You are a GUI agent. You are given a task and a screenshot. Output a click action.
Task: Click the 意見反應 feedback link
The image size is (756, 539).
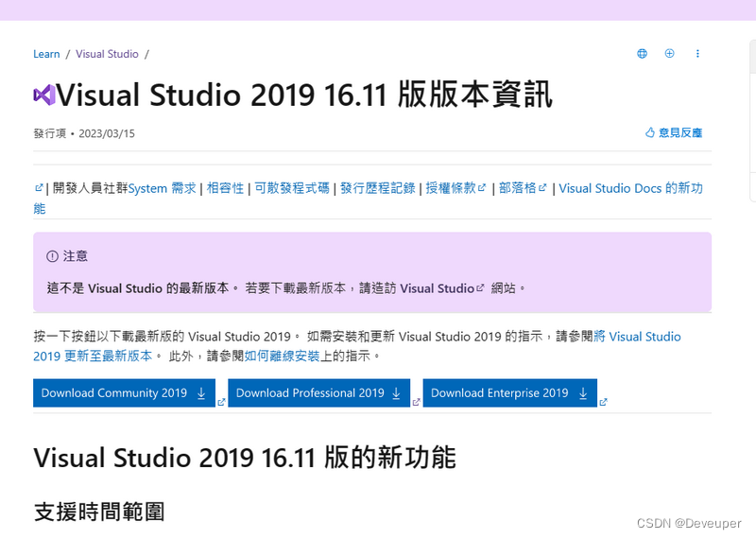click(680, 132)
